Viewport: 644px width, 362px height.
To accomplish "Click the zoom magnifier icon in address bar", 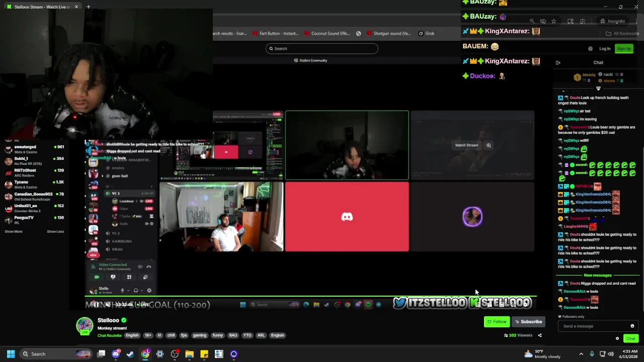I will pyautogui.click(x=532, y=21).
